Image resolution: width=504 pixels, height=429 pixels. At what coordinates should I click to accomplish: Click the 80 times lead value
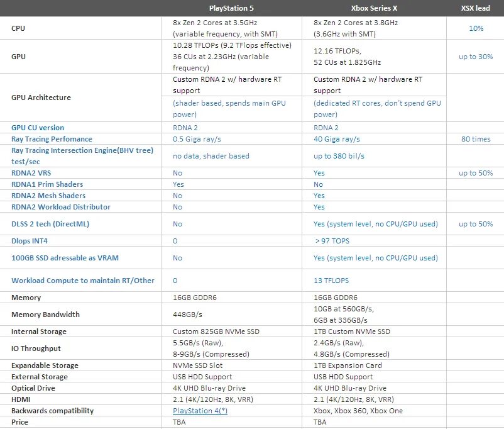click(x=476, y=139)
